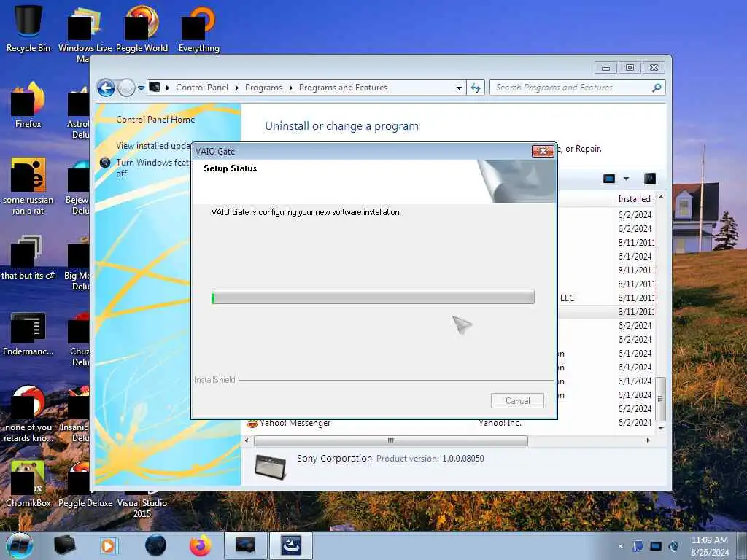Click the horizontal scroll right arrow

648,441
